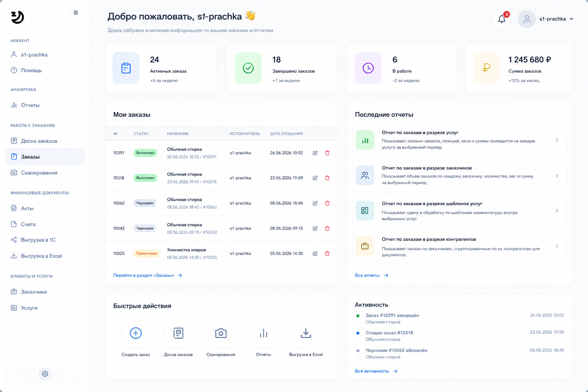Open Выгрузка в 1С in the sidebar
The width and height of the screenshot is (588, 392).
click(x=45, y=240)
